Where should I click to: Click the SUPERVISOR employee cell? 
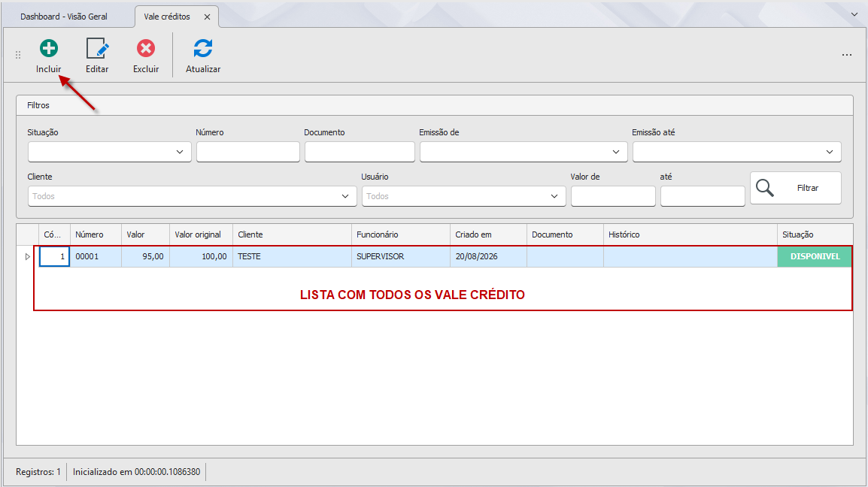coord(401,257)
